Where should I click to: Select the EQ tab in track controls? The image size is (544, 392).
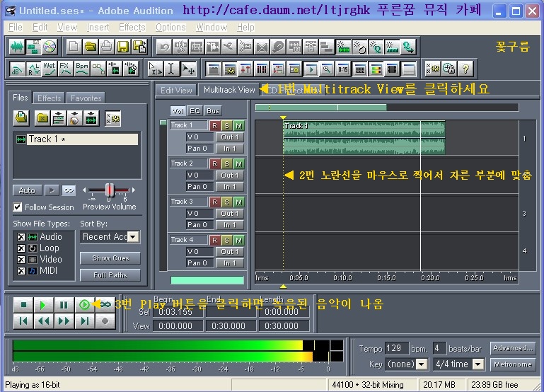pos(195,111)
